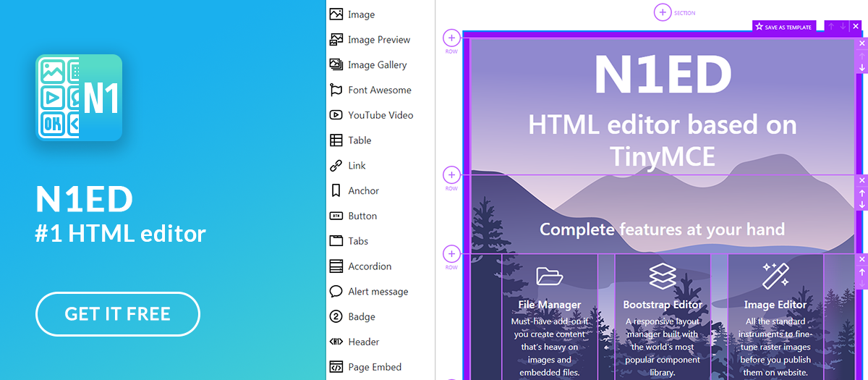Select the Accordion label
This screenshot has height=380, width=868.
click(x=370, y=266)
